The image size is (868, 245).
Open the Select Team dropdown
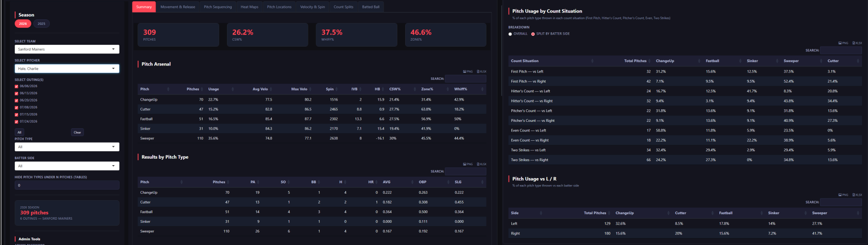point(67,49)
